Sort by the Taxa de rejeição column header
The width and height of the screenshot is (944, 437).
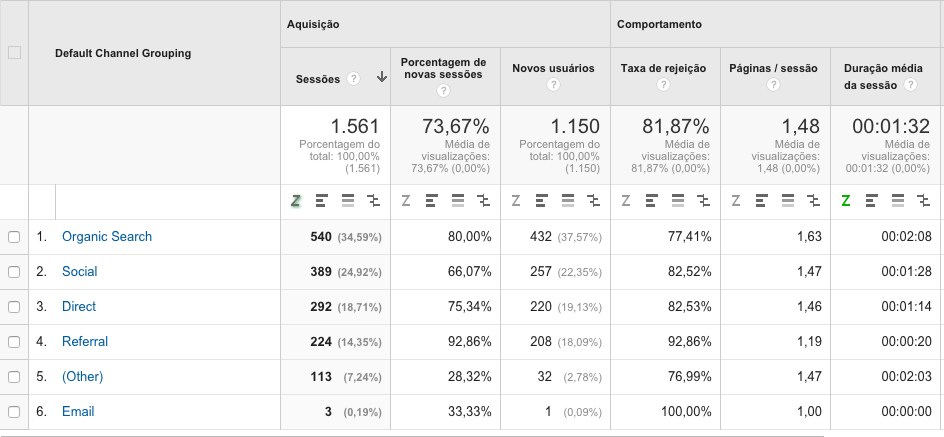[663, 69]
